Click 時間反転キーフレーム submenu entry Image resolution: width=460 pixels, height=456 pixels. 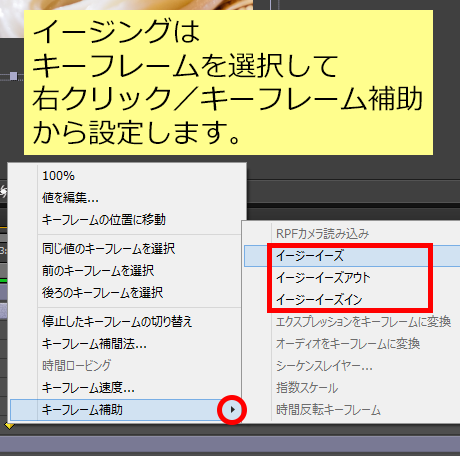(x=352, y=410)
